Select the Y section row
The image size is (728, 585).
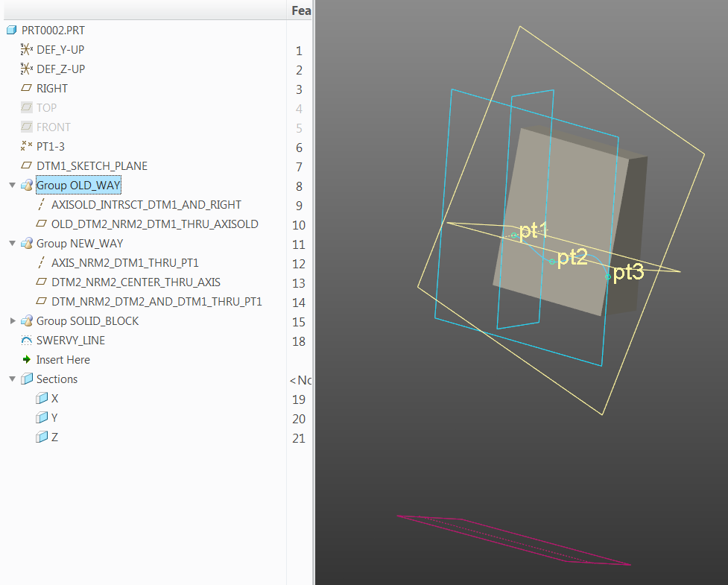(x=54, y=418)
